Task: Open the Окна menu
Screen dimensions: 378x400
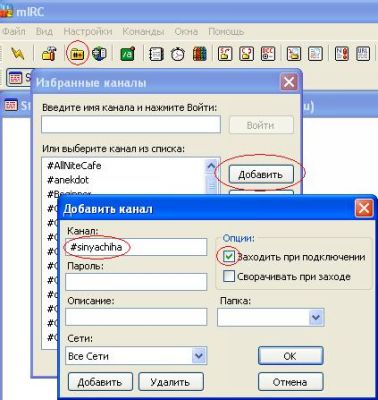Action: [x=186, y=32]
